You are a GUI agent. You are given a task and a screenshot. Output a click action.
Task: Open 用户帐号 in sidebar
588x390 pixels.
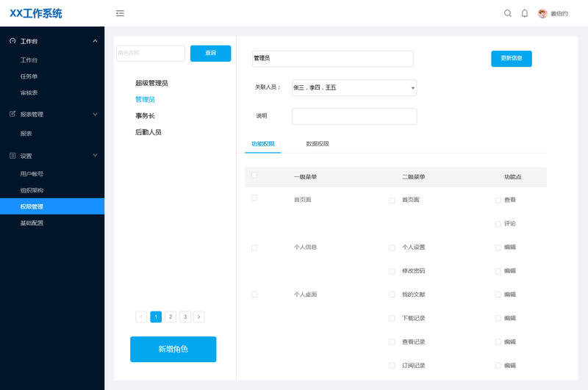[32, 174]
